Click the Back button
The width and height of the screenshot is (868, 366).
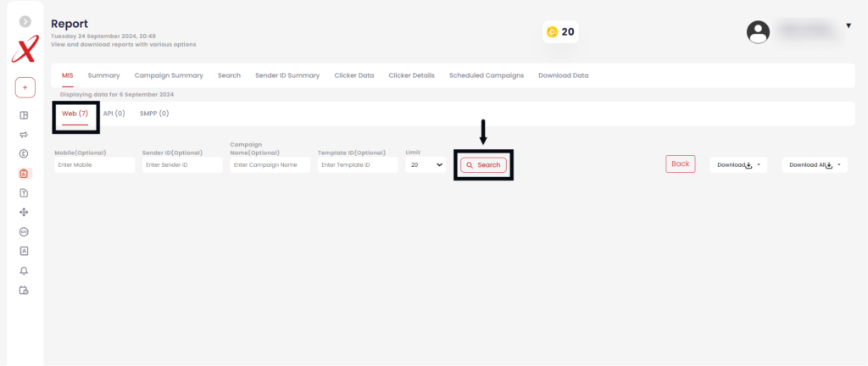[x=680, y=164]
